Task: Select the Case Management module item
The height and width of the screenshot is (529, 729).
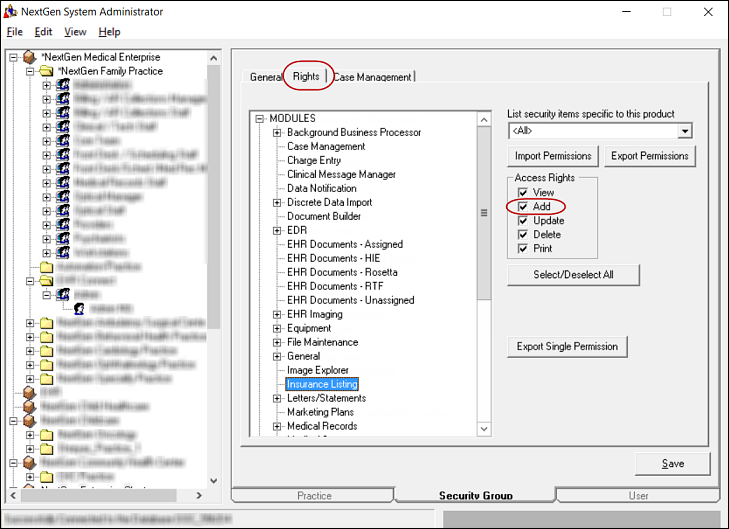Action: click(x=326, y=146)
